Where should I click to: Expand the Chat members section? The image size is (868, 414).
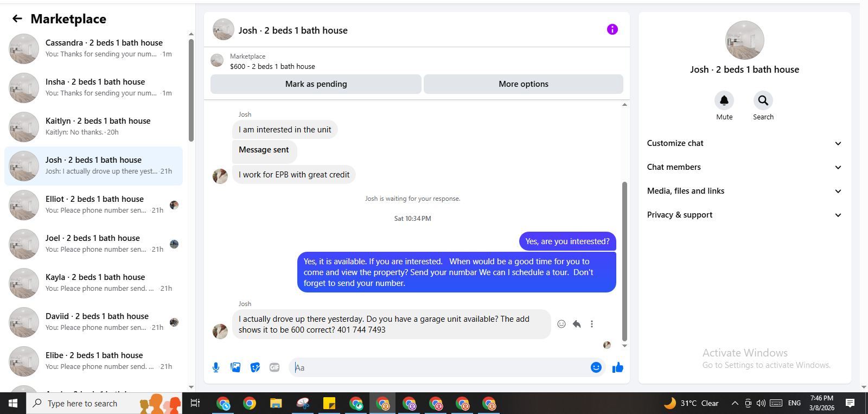click(x=744, y=167)
